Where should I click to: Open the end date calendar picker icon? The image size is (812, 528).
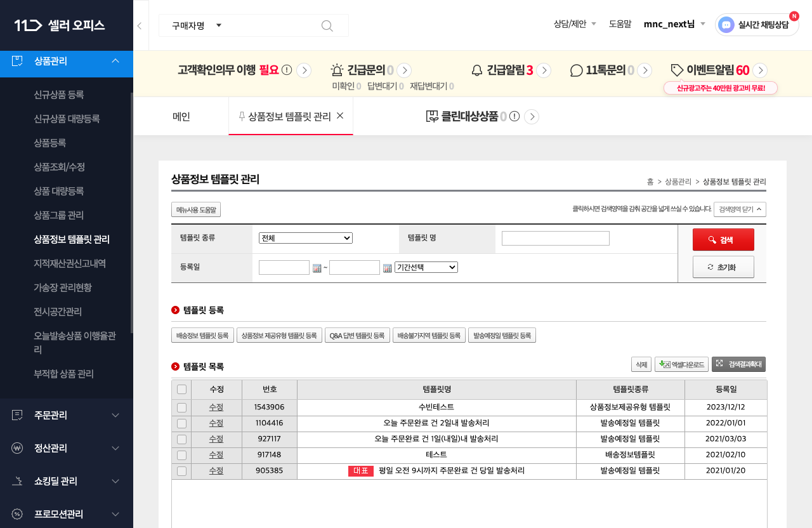(387, 268)
